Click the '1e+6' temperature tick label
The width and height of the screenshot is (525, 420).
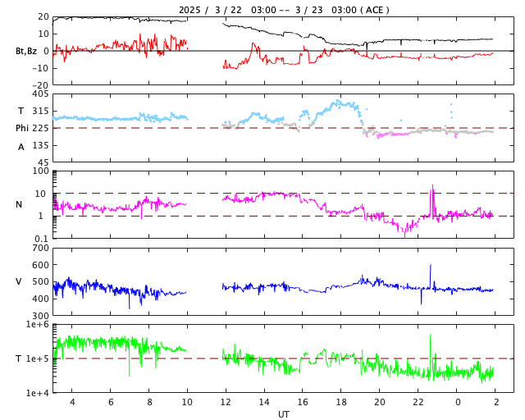coord(38,324)
